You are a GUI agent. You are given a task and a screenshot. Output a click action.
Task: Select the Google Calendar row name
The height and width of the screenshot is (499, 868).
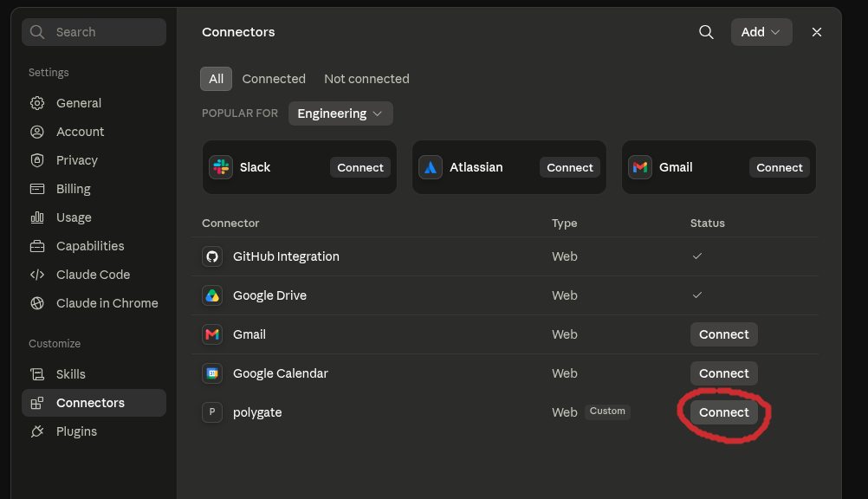(x=280, y=373)
